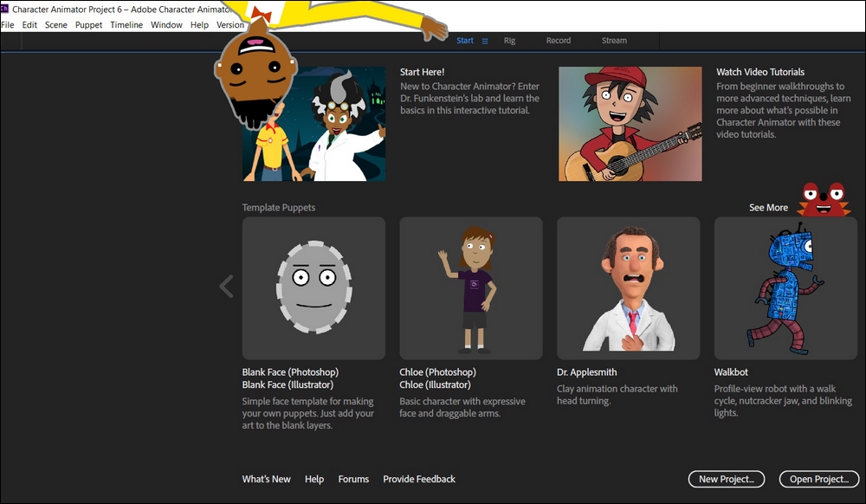Click the Walkbot puppet title
This screenshot has width=866, height=504.
[731, 372]
